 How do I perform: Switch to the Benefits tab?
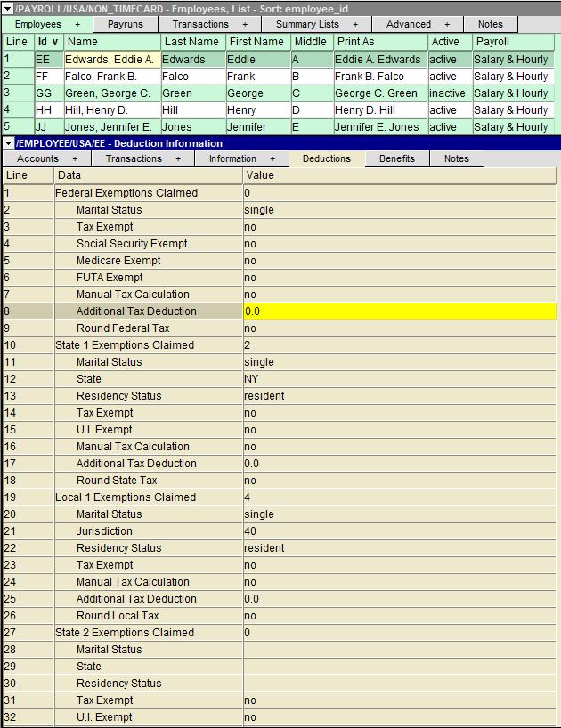coord(396,159)
